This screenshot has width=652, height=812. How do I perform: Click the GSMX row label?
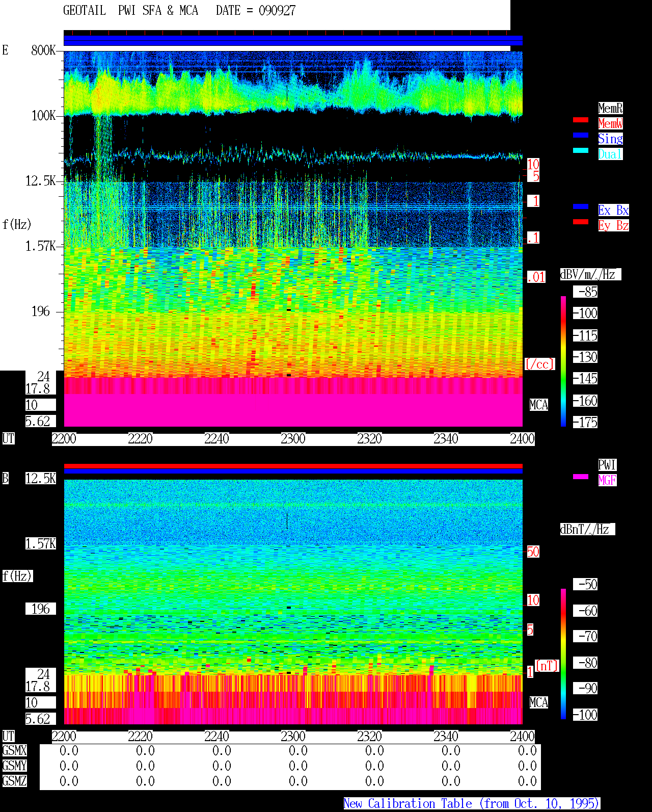[x=14, y=751]
